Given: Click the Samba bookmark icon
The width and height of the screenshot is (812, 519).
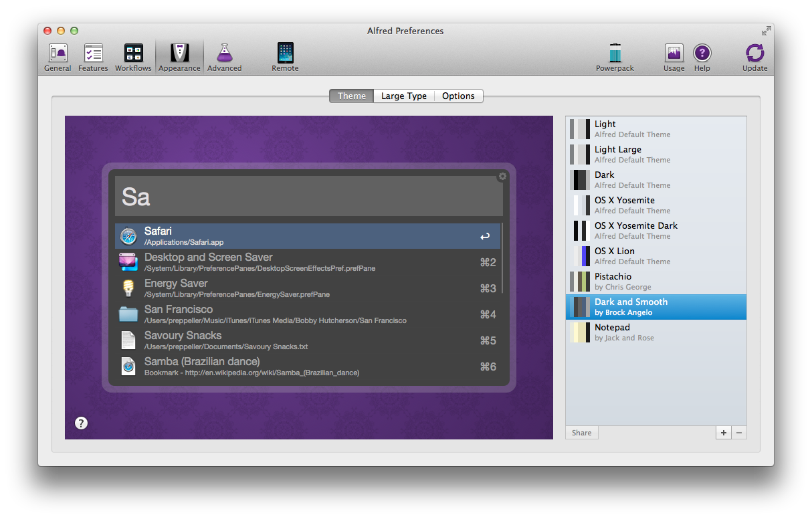Looking at the screenshot, I should [x=128, y=367].
